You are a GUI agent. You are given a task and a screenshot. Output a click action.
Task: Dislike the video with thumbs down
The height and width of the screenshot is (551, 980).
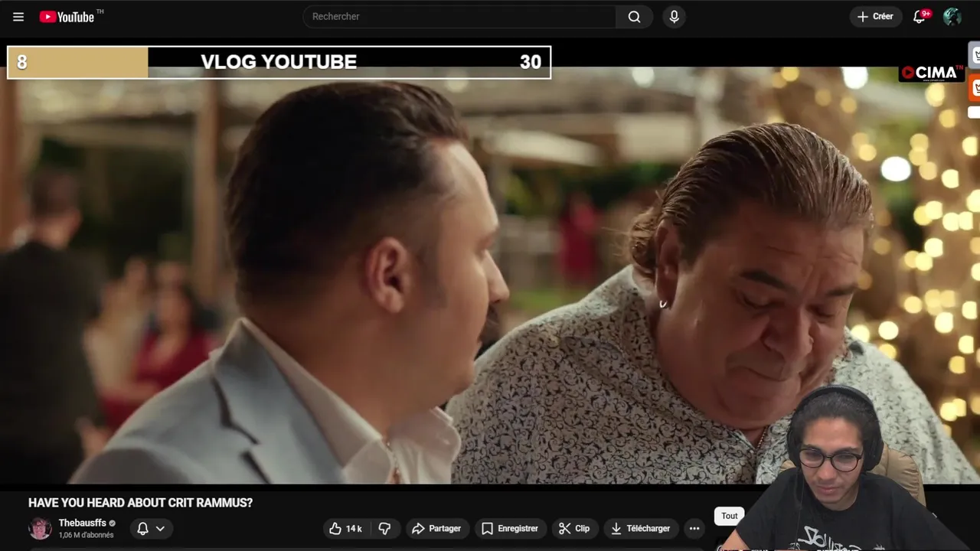(384, 528)
